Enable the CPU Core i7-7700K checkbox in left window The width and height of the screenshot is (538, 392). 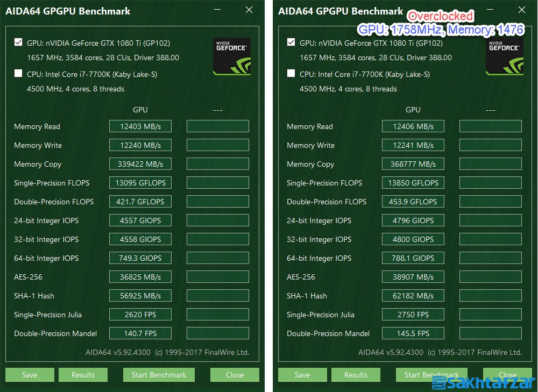18,73
